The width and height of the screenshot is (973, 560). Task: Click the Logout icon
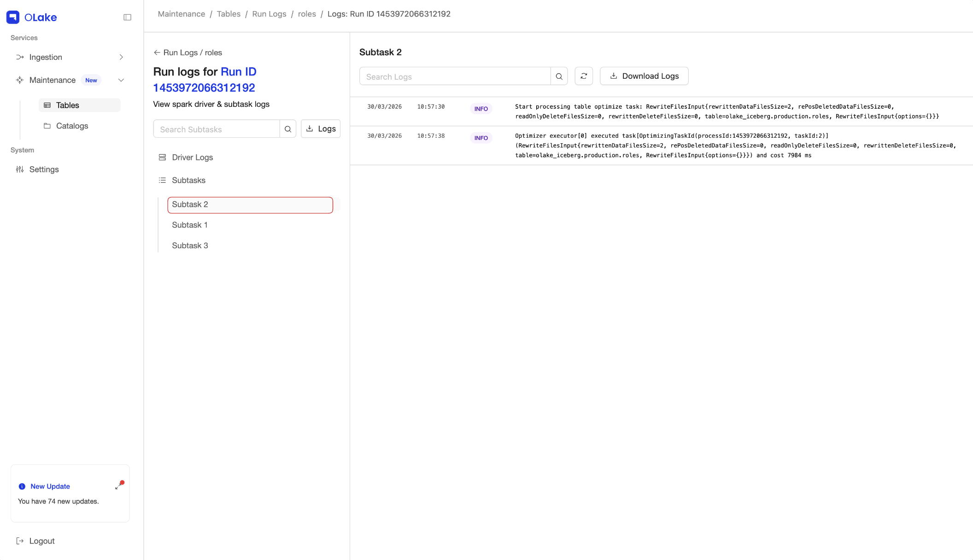[19, 540]
